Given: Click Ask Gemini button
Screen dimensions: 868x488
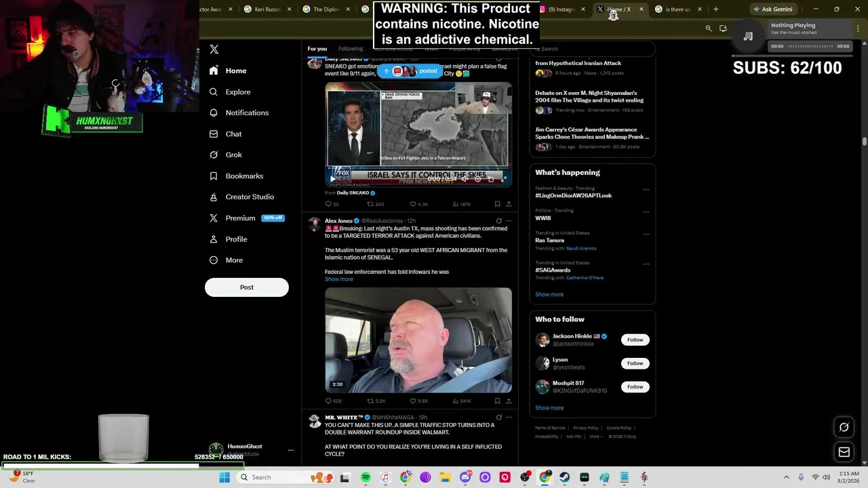Looking at the screenshot, I should [x=772, y=9].
